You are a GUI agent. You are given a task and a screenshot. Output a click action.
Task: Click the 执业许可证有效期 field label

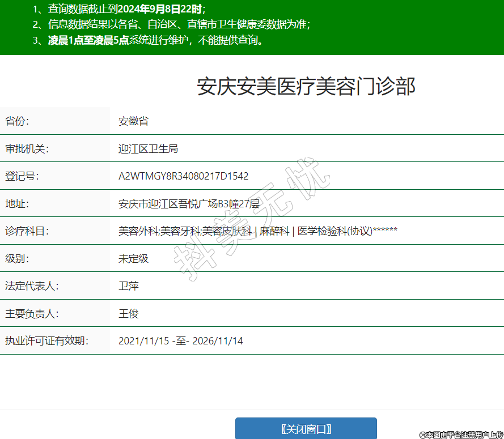pyautogui.click(x=47, y=341)
